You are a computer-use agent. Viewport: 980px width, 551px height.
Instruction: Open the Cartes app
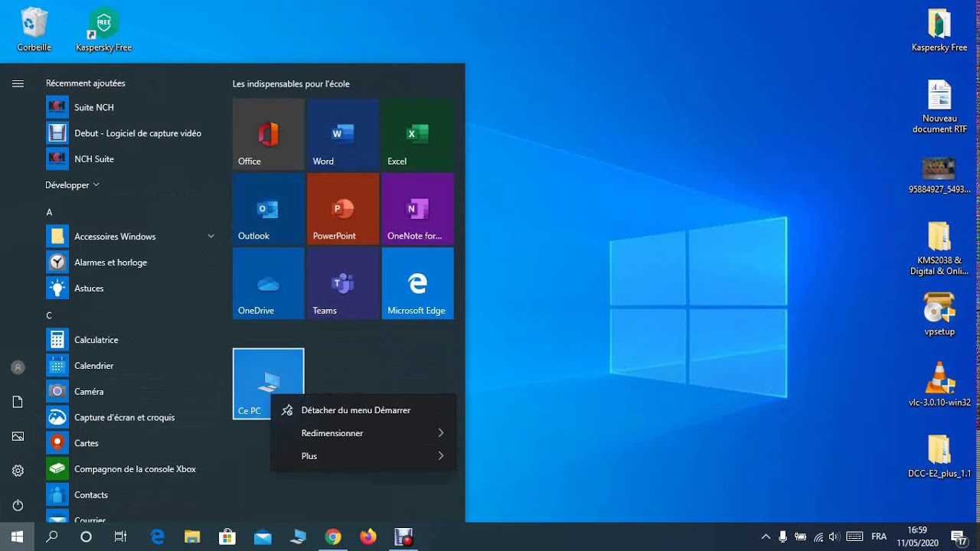point(130,443)
